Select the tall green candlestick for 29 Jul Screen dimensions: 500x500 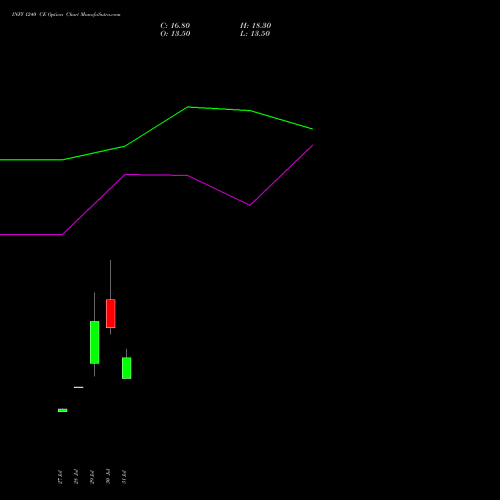coord(95,342)
